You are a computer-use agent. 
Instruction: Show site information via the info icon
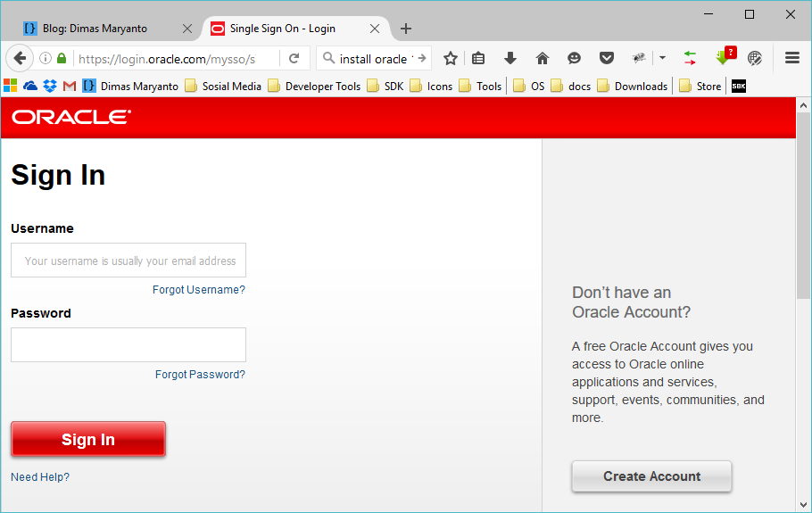pos(46,59)
